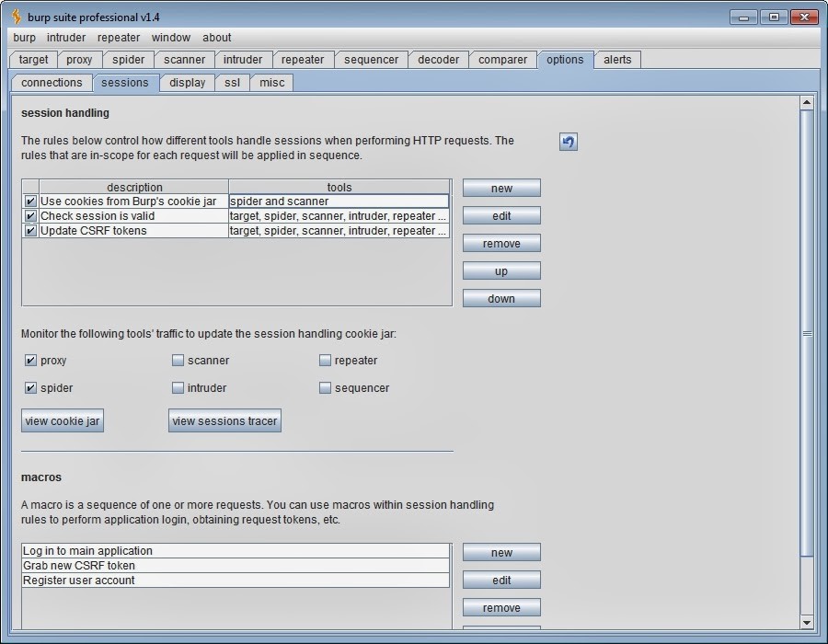Switch to the scanner tab
The image size is (828, 644).
184,60
